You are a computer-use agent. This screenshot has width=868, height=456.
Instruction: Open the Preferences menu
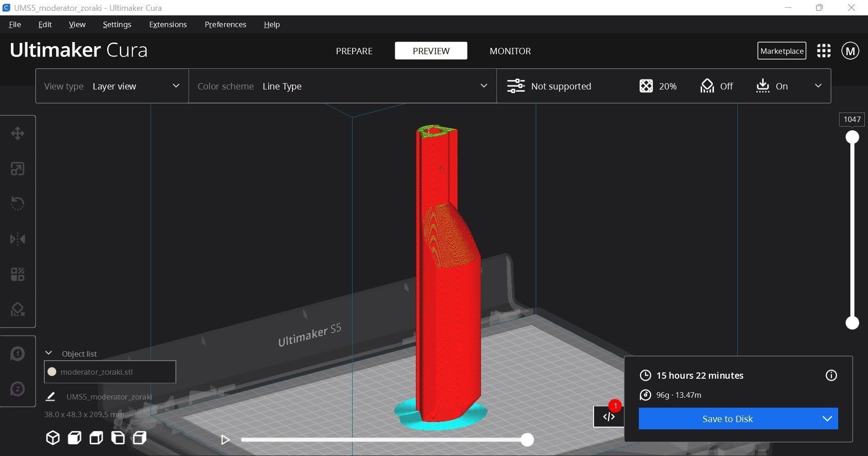[225, 24]
